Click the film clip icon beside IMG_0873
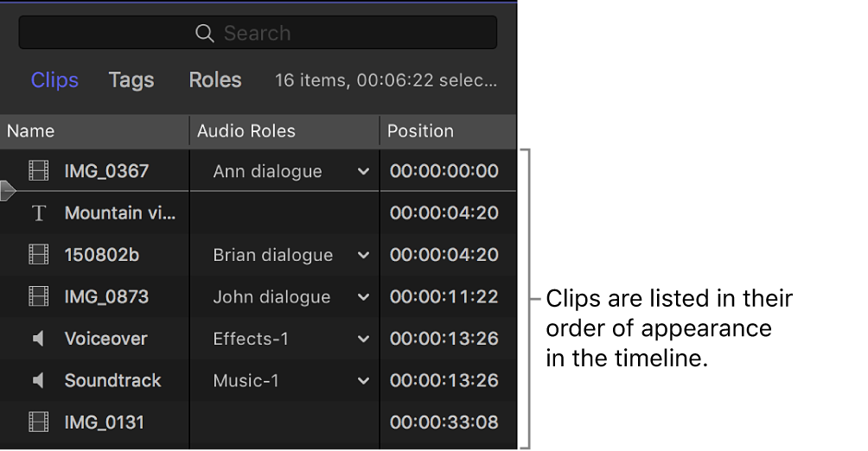Viewport: 868px width, 451px height. (39, 297)
